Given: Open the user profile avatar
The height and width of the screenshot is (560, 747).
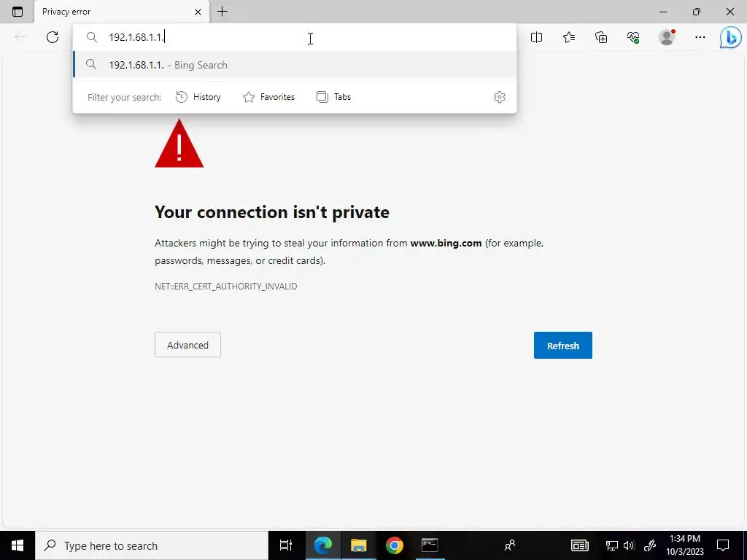Looking at the screenshot, I should pos(667,37).
